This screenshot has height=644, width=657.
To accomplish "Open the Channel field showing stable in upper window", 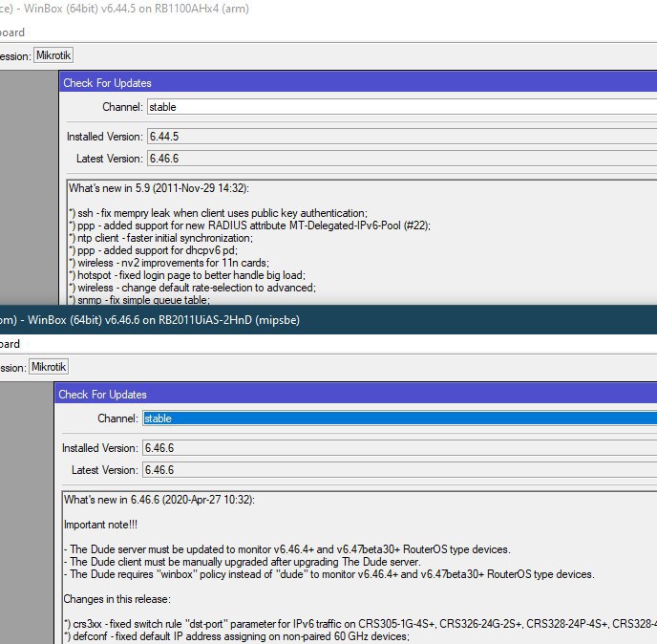I will pyautogui.click(x=402, y=107).
